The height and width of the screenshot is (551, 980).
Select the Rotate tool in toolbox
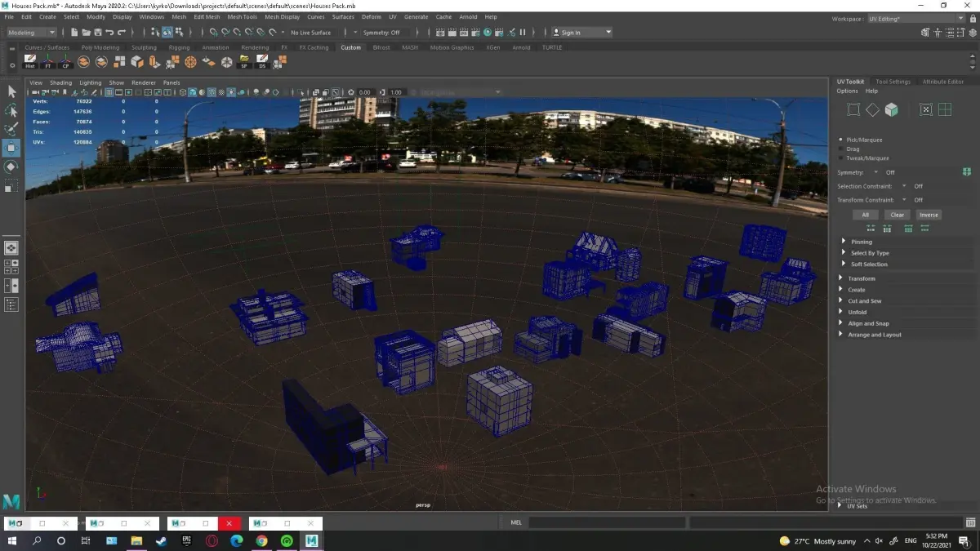point(11,167)
